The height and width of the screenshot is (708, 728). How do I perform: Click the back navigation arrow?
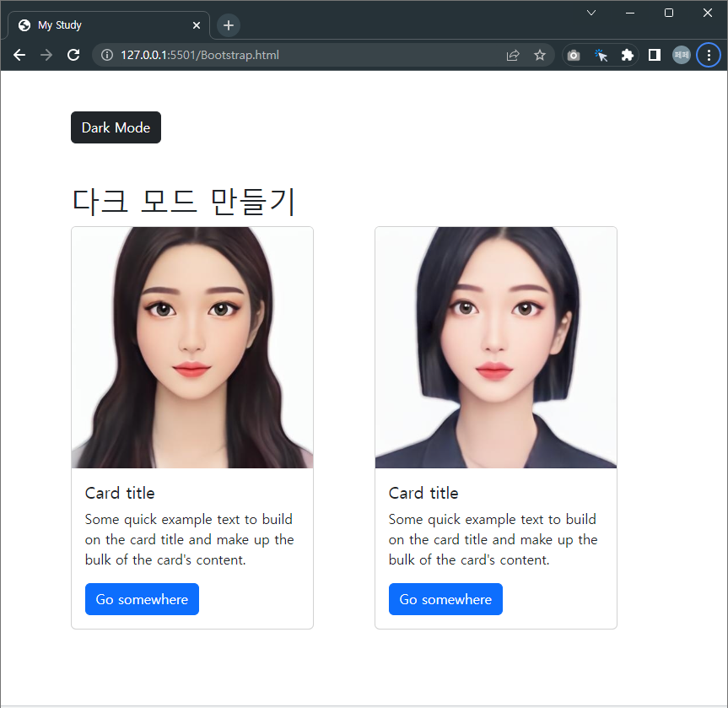[x=19, y=55]
